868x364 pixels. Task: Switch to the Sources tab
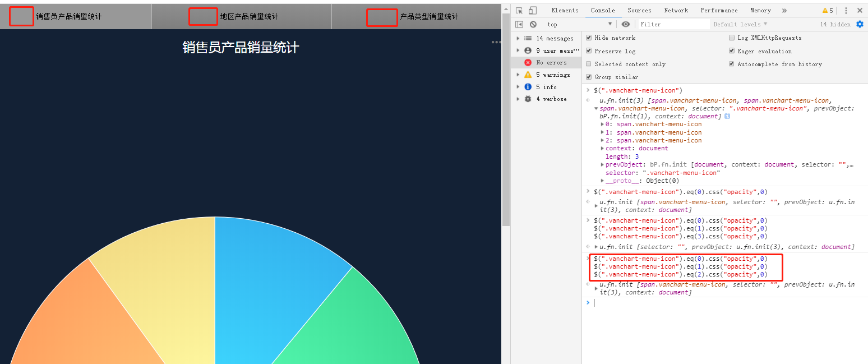click(639, 10)
